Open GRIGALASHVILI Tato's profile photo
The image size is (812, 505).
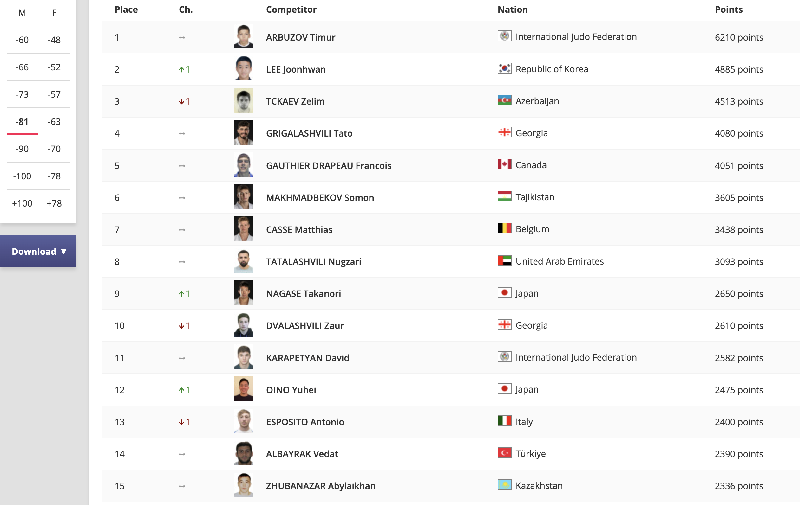point(244,133)
